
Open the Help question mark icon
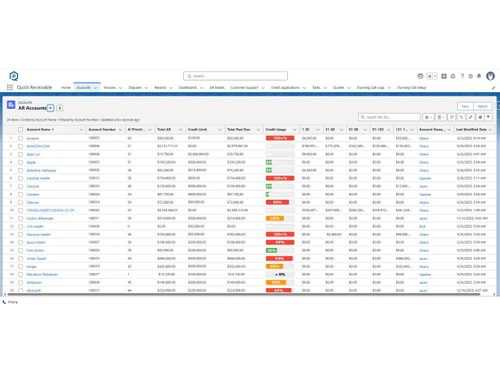462,76
